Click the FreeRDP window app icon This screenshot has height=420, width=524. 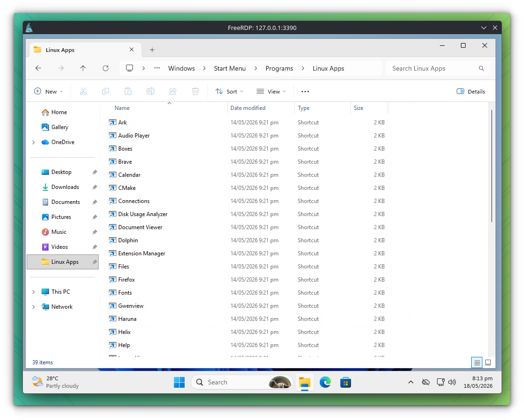coord(29,28)
